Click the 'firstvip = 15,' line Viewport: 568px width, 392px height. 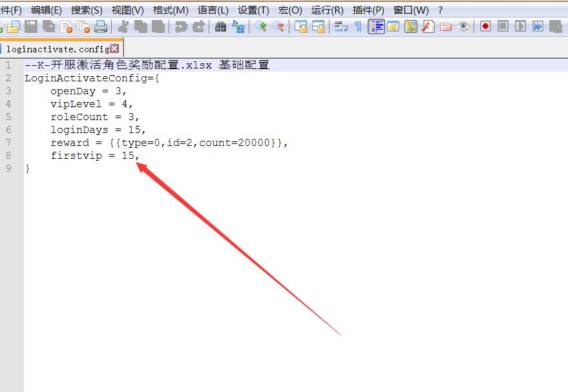tap(94, 156)
